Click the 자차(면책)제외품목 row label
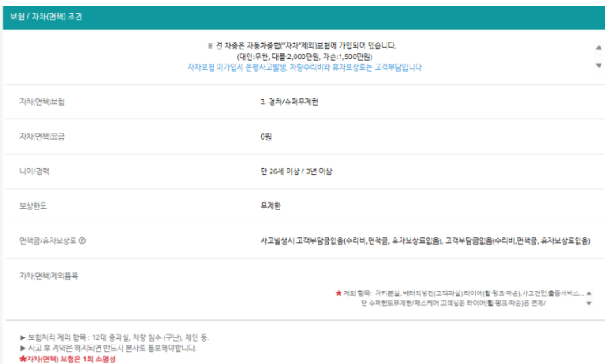 click(49, 276)
